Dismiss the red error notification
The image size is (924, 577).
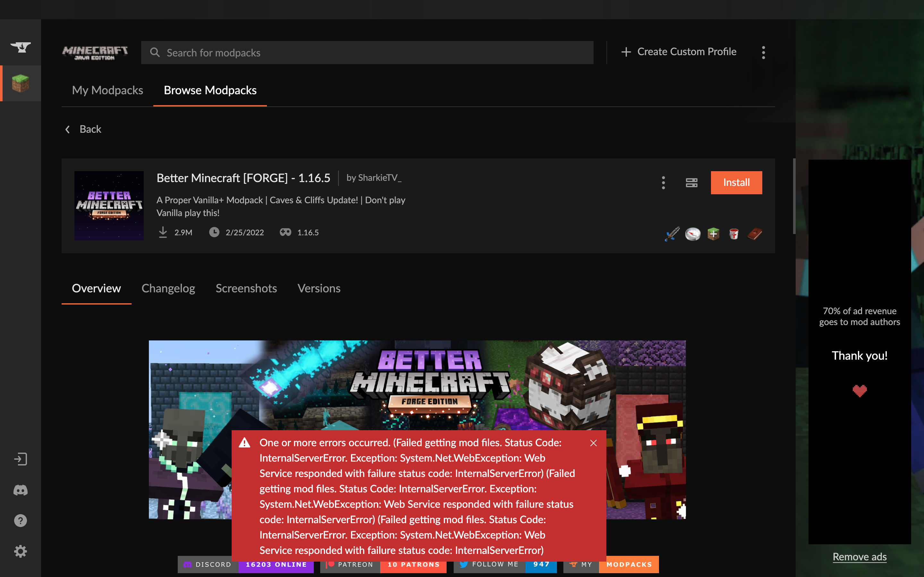click(593, 443)
